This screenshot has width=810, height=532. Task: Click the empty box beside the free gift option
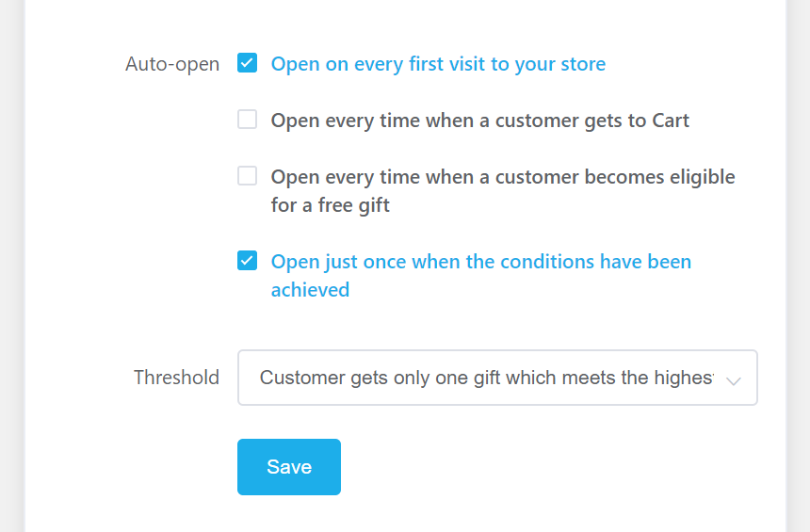coord(247,176)
